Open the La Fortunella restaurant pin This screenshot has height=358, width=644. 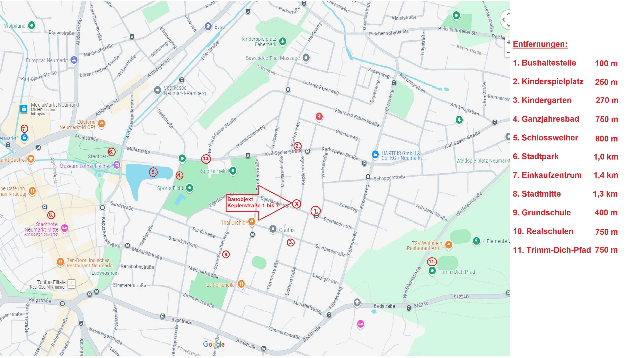(241, 284)
